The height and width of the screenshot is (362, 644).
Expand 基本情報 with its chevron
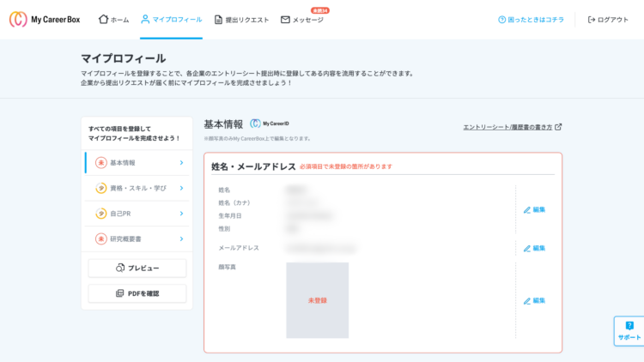coord(181,162)
